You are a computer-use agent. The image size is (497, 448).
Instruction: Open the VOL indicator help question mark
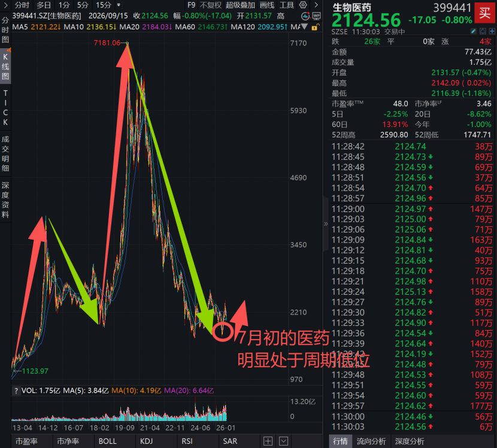pos(16,391)
